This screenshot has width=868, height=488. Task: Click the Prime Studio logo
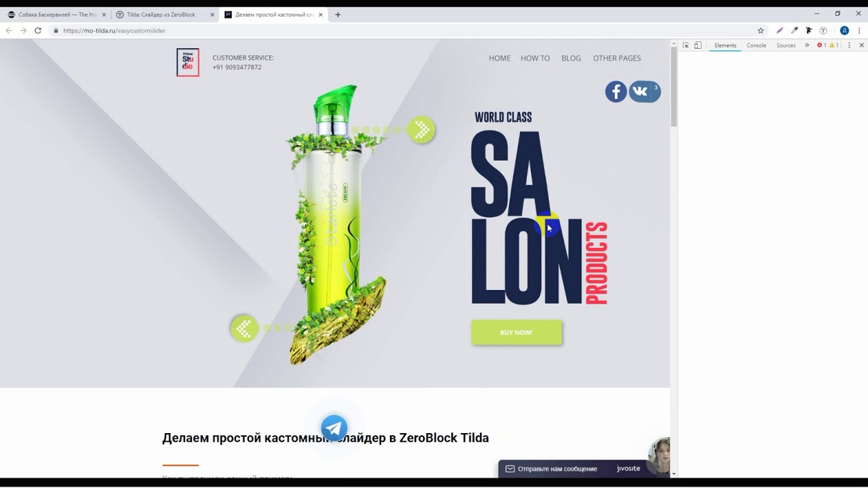tap(188, 62)
